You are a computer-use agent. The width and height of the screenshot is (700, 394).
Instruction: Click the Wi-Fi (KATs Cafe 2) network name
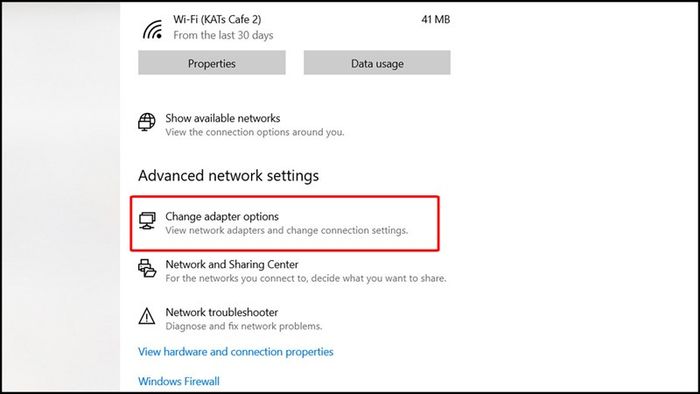tap(217, 20)
